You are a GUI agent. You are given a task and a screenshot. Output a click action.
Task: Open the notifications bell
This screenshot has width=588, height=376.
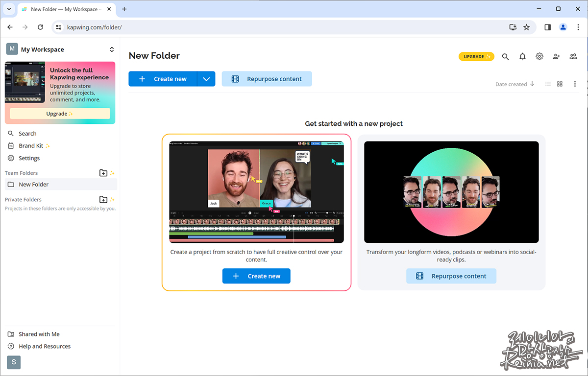point(522,57)
